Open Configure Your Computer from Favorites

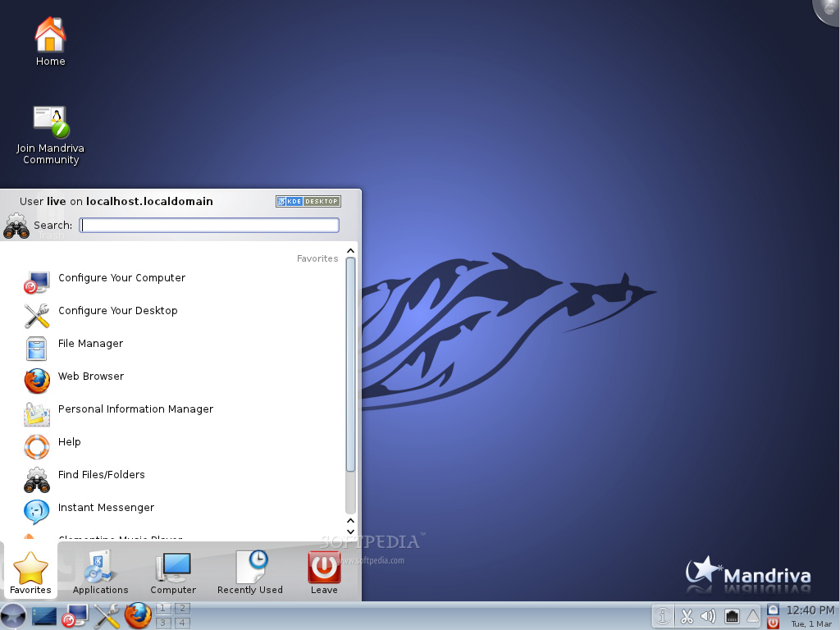121,277
